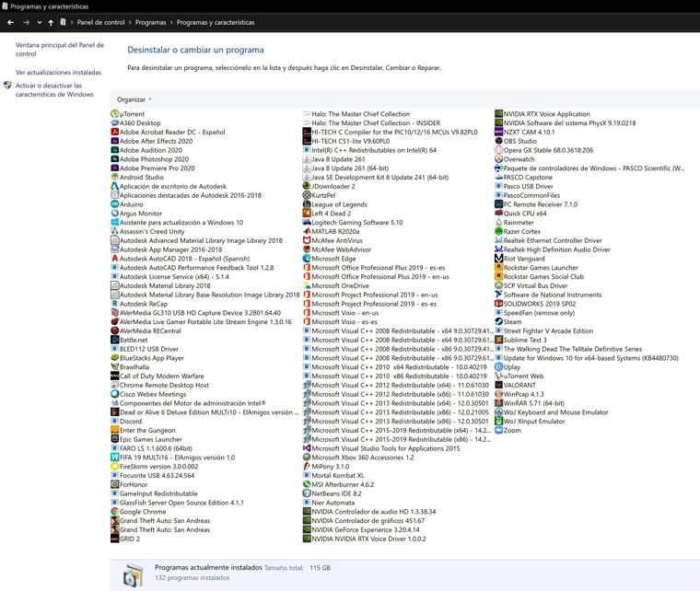Select Microsoft Office Profesional Plus 2019 - es-es
This screenshot has height=591, width=700.
[x=374, y=268]
